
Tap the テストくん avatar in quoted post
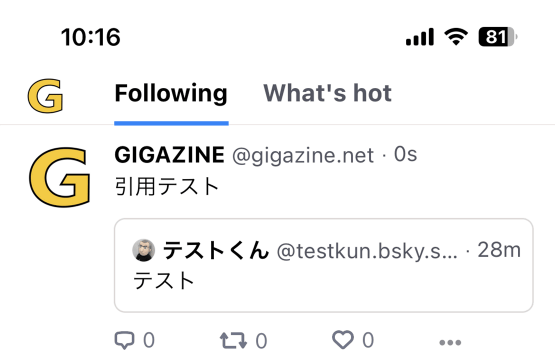[x=144, y=250]
